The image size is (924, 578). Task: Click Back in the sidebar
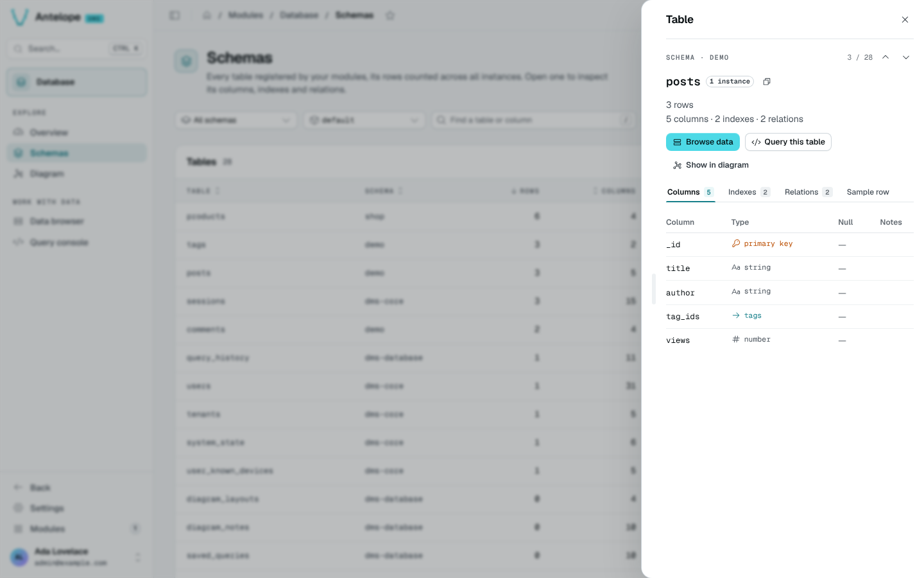tap(76, 487)
